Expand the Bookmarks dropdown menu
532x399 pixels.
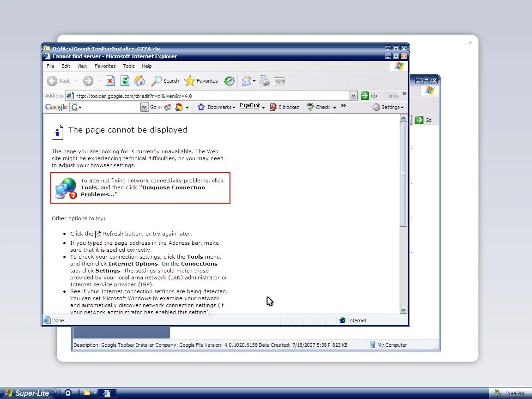(234, 108)
